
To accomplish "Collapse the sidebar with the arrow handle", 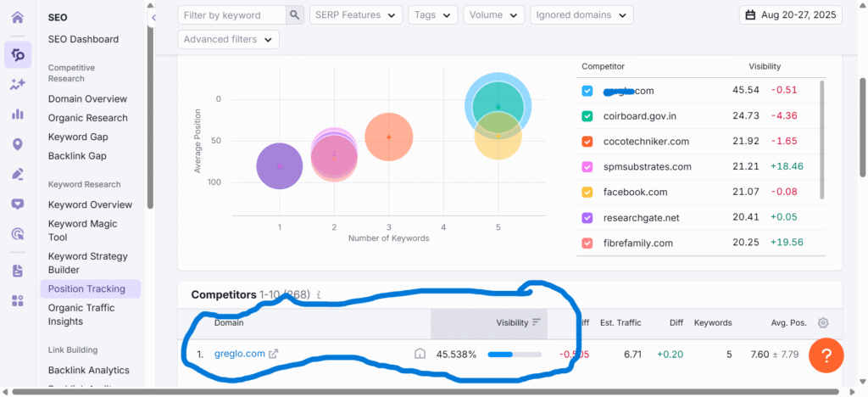I will click(153, 18).
